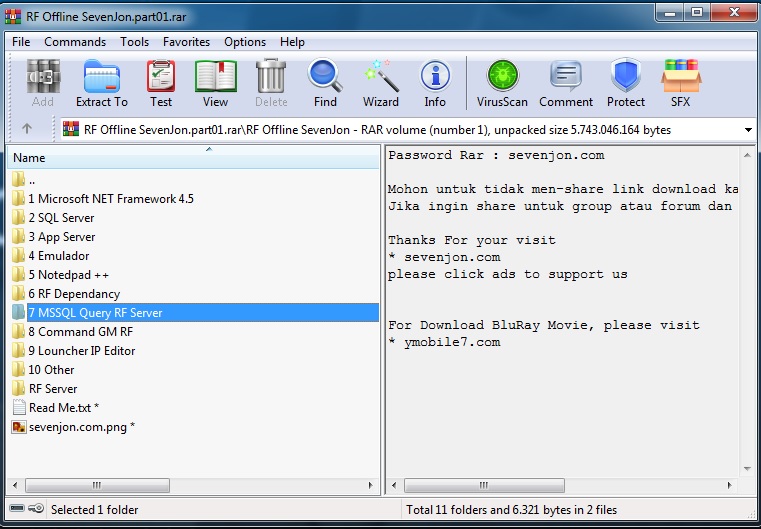The image size is (761, 529).
Task: Click folder icon of 4 Emulador
Action: pyautogui.click(x=18, y=255)
